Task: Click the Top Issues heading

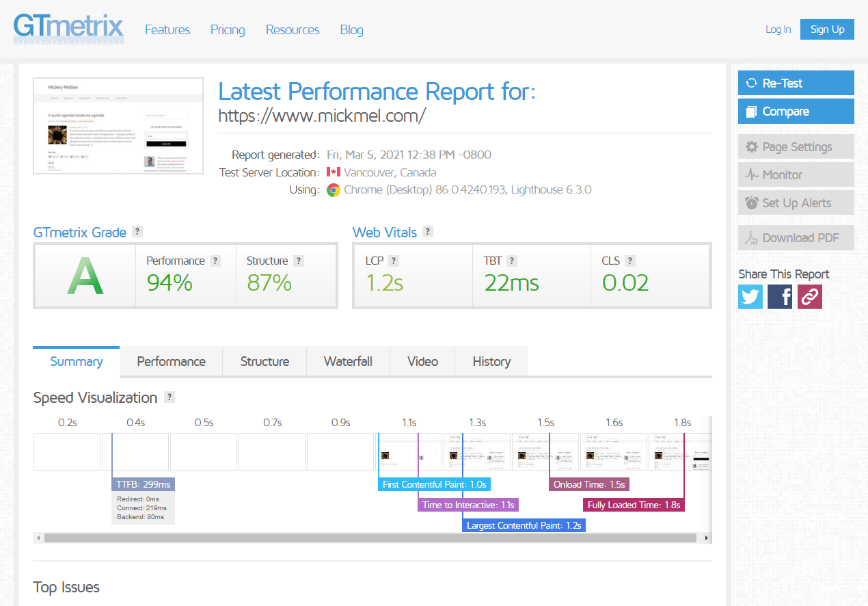Action: coord(66,587)
